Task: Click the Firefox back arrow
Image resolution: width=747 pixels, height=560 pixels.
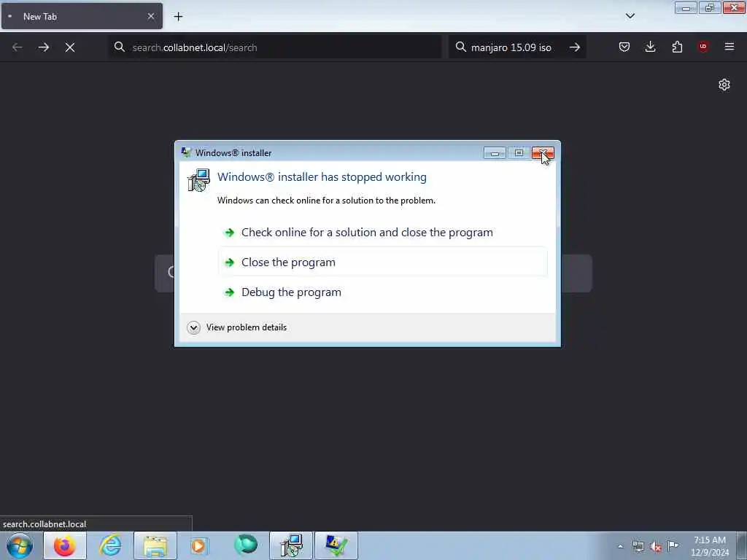Action: (18, 47)
